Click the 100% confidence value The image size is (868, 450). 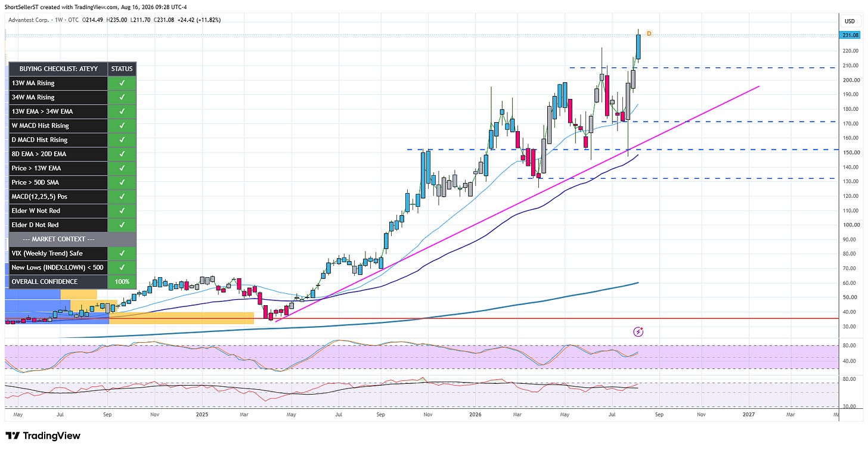click(122, 282)
